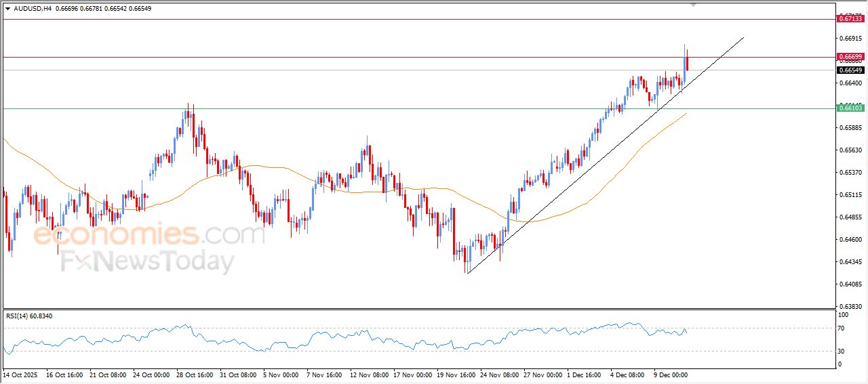Click the dropdown triangle beside AUDUSD,H4
Image resolution: width=868 pixels, height=384 pixels.
pos(8,9)
